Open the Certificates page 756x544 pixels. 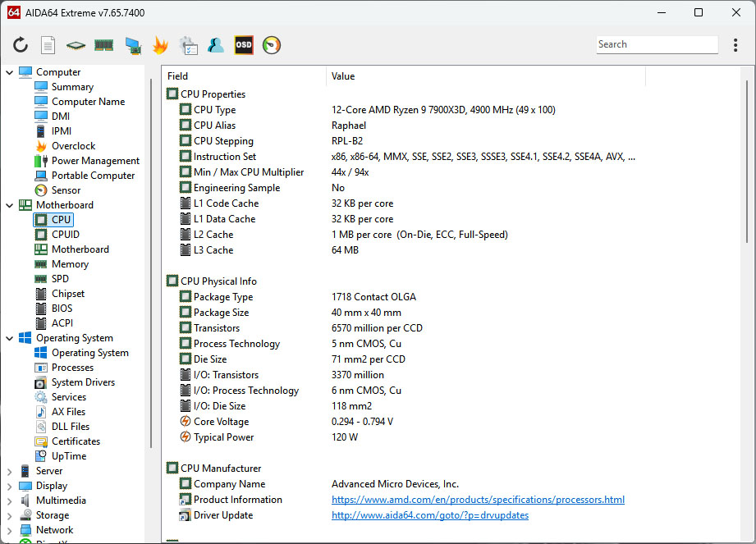(x=76, y=441)
